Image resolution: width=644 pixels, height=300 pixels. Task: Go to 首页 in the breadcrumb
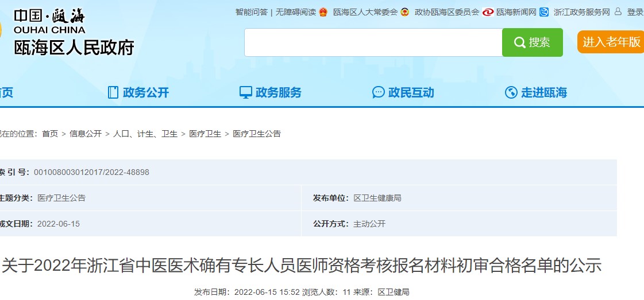(x=50, y=134)
